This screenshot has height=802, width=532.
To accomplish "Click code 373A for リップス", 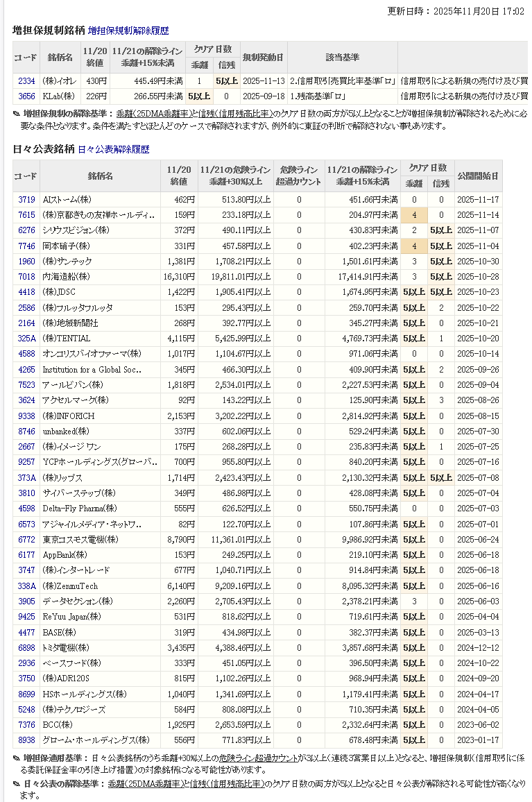I will [x=26, y=478].
